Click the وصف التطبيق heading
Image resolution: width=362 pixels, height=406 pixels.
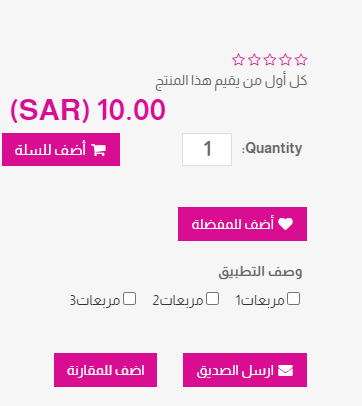[x=260, y=272]
